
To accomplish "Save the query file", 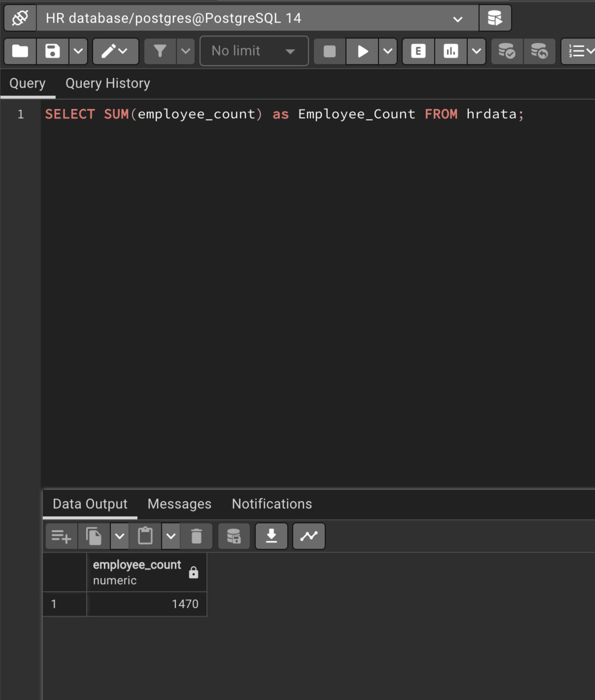I will (x=53, y=51).
